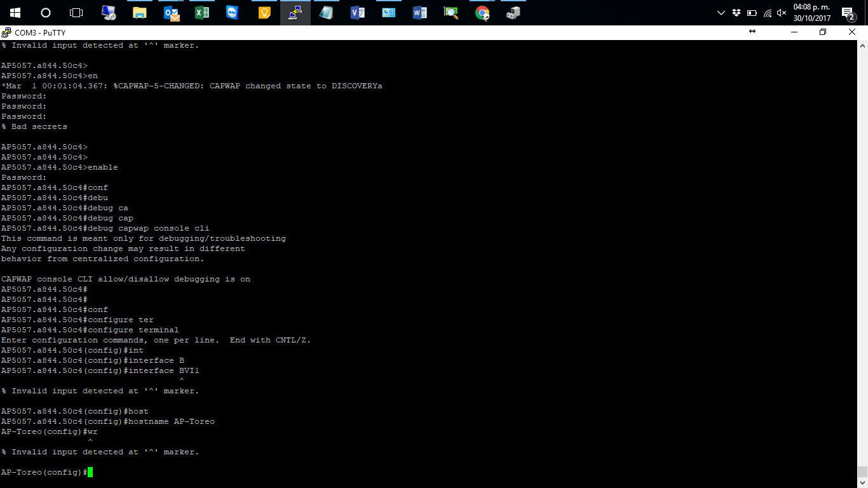The image size is (868, 488).
Task: Click the PuTTY scrollbar down arrow
Action: coord(862,482)
